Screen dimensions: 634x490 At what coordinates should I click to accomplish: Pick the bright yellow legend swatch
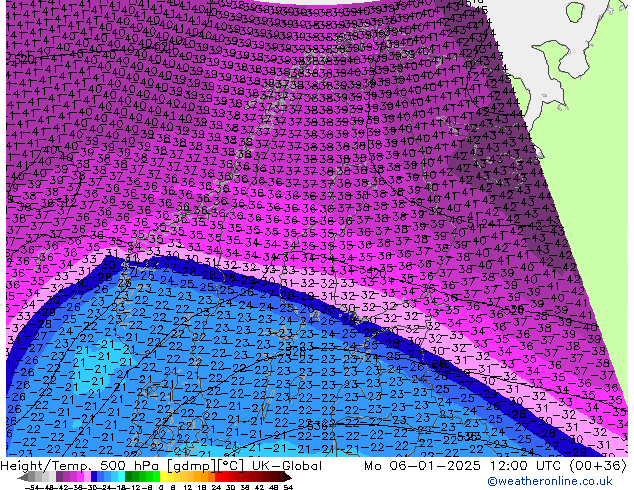point(163,477)
